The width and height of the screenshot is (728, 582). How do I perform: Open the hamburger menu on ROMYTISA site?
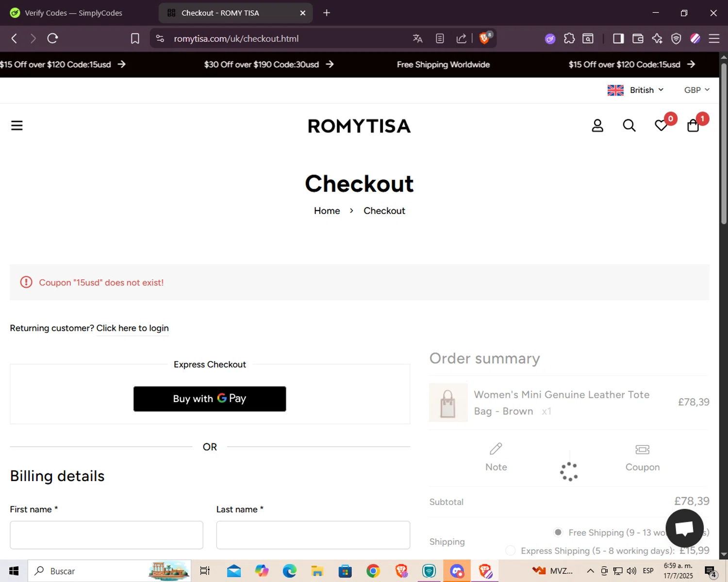[x=17, y=126]
